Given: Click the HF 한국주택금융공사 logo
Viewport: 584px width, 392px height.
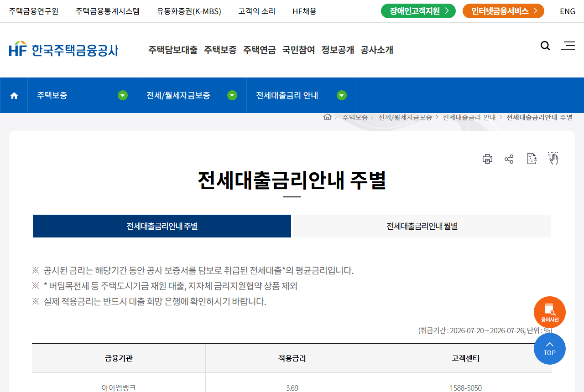Looking at the screenshot, I should click(x=63, y=49).
